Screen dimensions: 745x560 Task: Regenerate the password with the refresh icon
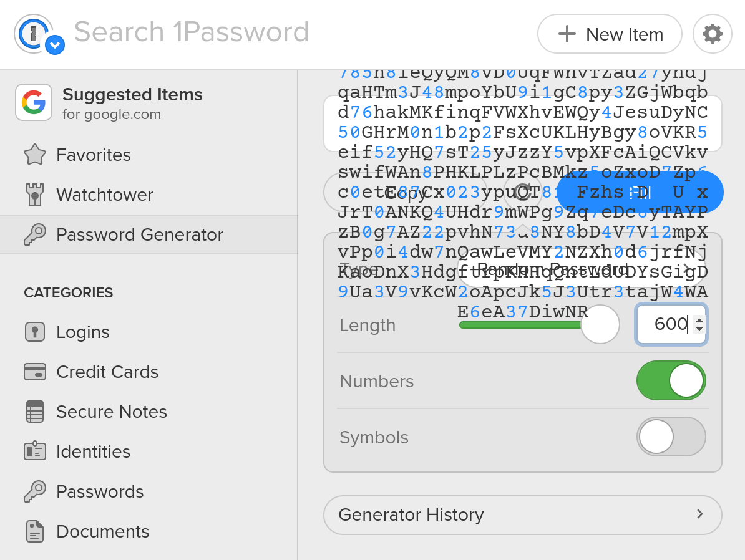(523, 191)
